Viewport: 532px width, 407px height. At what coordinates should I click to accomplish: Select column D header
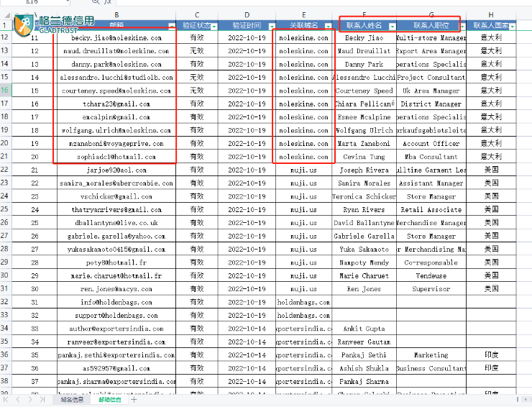(247, 15)
